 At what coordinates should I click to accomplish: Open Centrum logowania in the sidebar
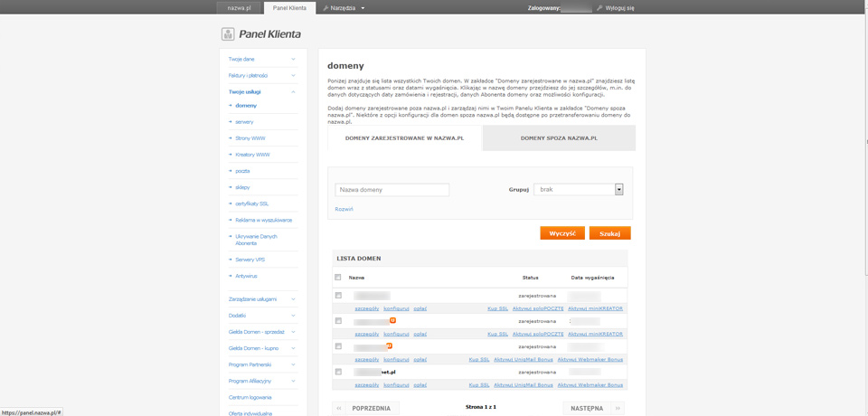[250, 398]
